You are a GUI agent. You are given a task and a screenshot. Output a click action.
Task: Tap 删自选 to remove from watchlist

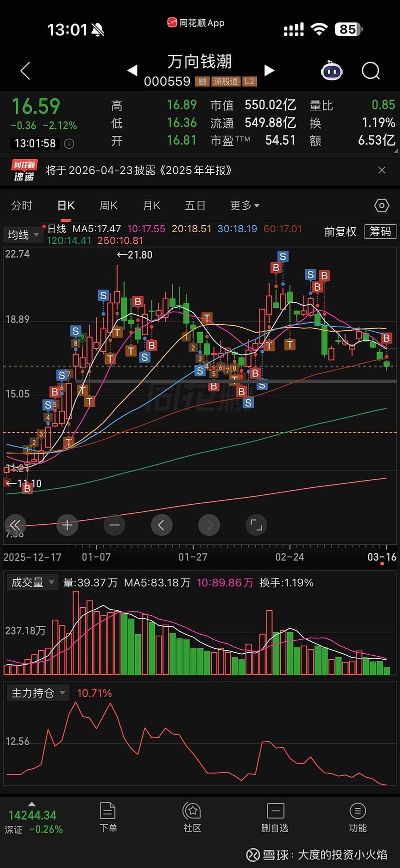[275, 818]
